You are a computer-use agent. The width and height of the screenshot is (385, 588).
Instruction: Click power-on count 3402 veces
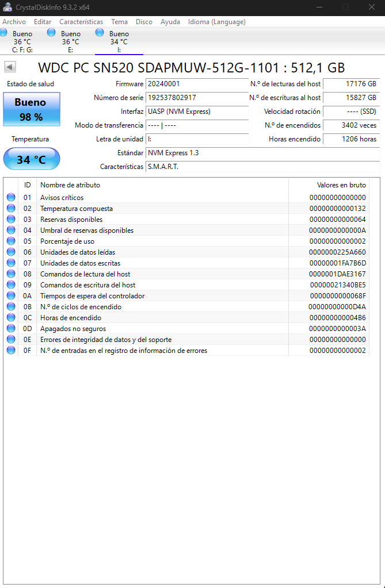(x=352, y=125)
